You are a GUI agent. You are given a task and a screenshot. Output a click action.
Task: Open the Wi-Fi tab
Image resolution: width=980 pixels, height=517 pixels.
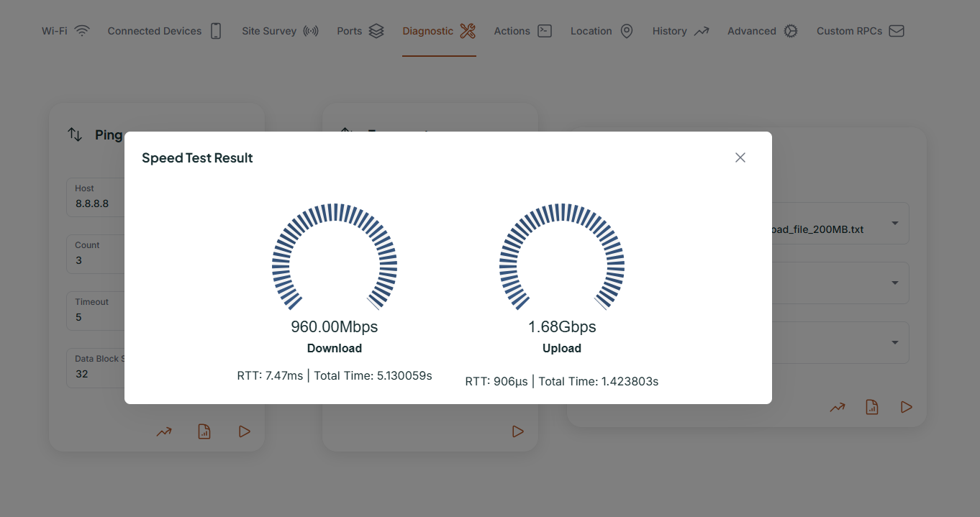click(x=65, y=31)
